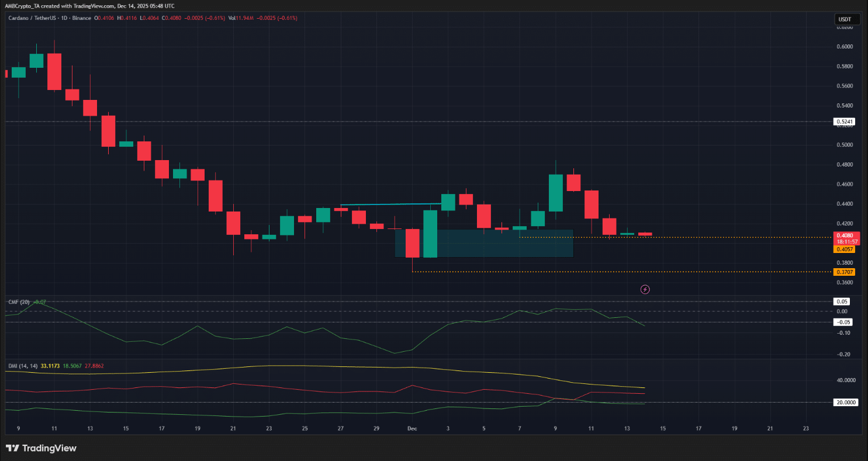Click the 0.05 CMF level label
The width and height of the screenshot is (868, 461).
click(x=842, y=302)
